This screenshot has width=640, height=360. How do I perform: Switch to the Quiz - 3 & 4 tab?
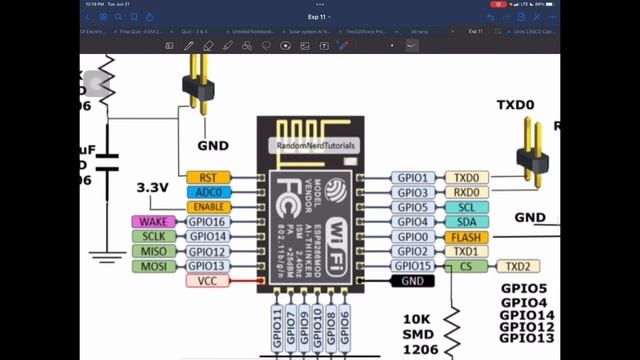coord(194,31)
